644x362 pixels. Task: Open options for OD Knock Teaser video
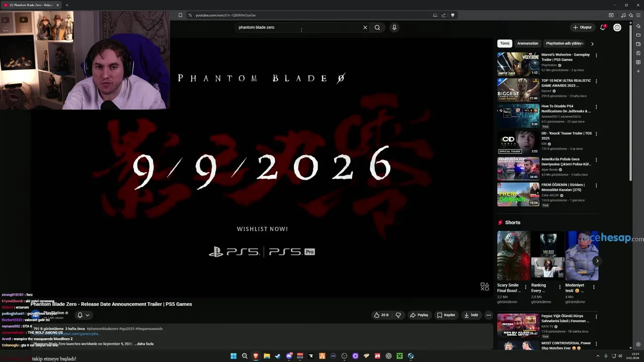(596, 134)
